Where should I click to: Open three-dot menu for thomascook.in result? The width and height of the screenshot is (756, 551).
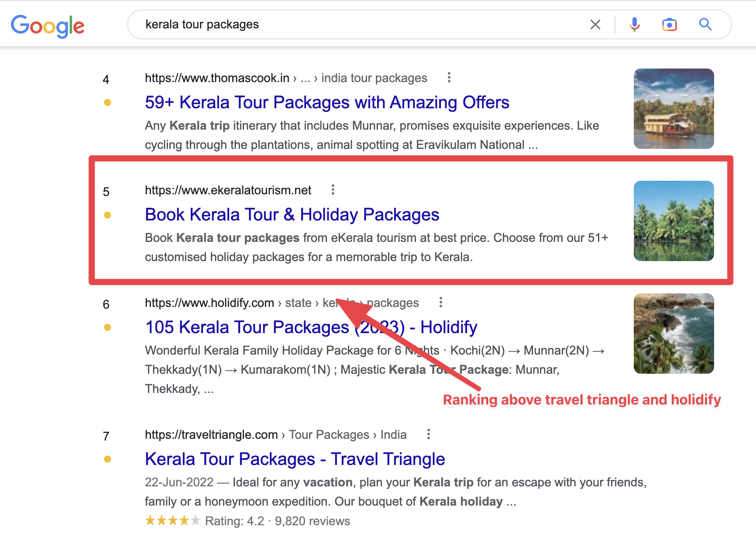(x=449, y=78)
